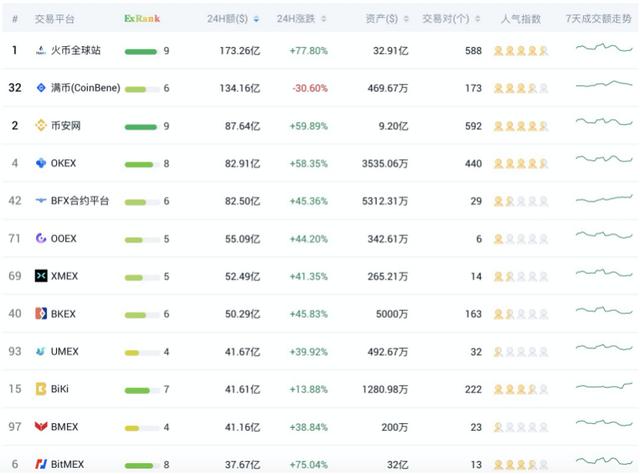Click the ExRank column header
This screenshot has height=474, width=640.
tap(142, 19)
